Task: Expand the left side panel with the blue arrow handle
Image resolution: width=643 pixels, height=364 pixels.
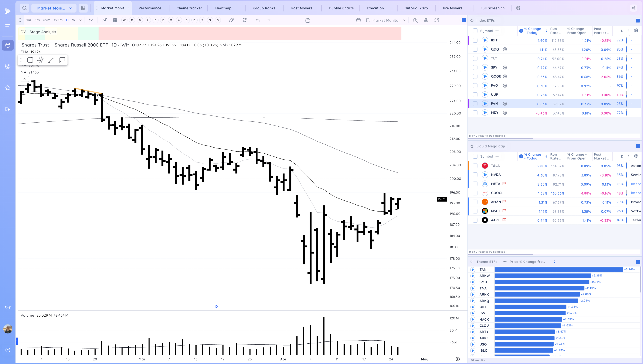Action: [x=17, y=341]
